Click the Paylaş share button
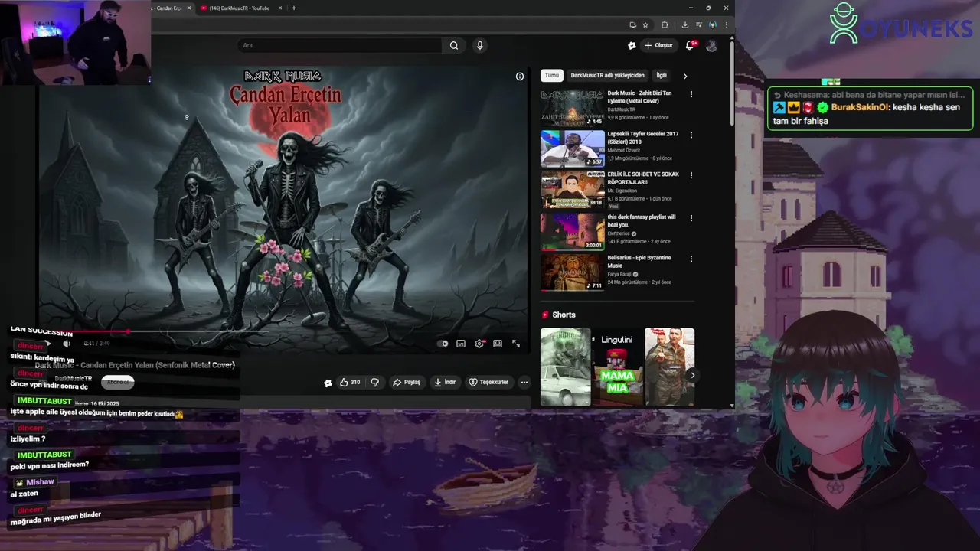Image resolution: width=980 pixels, height=551 pixels. 407,382
